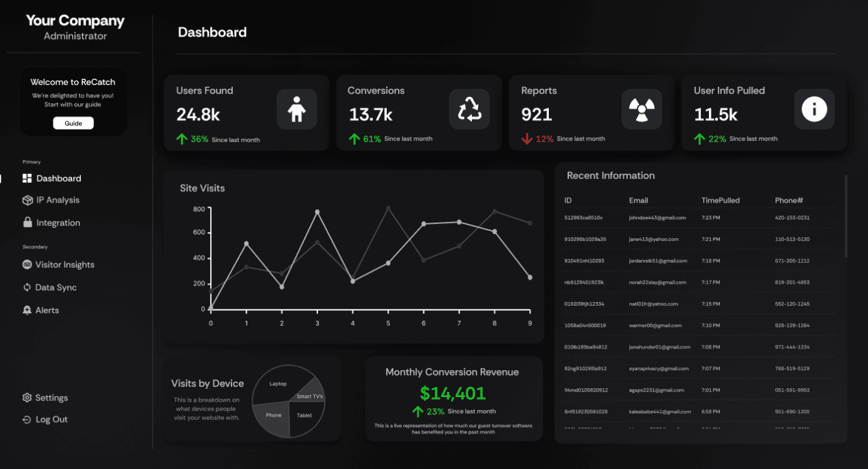Click the 24.8k Users Found value
The image size is (868, 469).
tap(198, 114)
